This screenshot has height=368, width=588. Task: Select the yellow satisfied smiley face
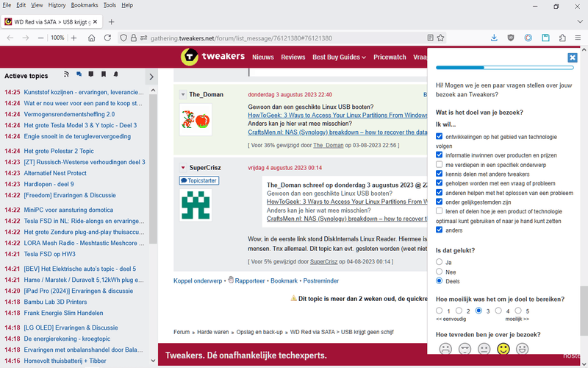[x=503, y=349]
